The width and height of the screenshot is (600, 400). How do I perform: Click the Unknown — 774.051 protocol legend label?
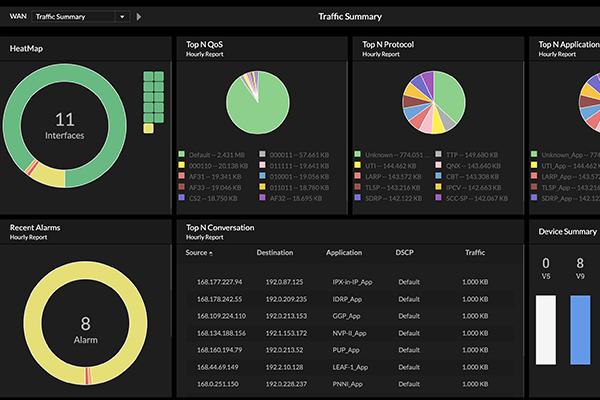tap(398, 155)
